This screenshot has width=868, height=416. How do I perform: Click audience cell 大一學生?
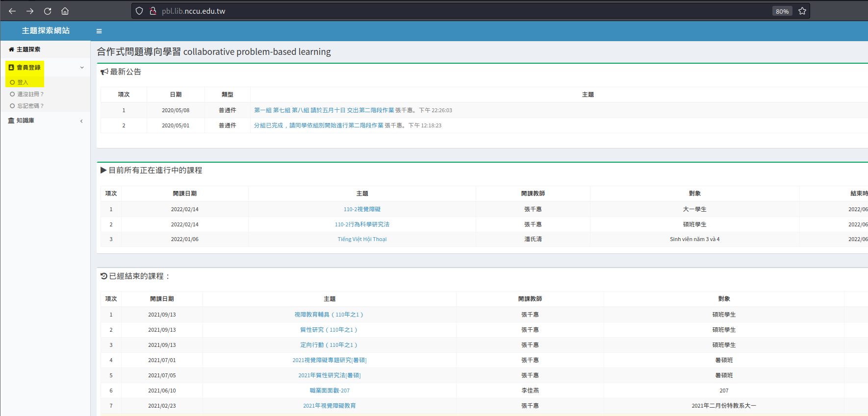[x=695, y=209]
